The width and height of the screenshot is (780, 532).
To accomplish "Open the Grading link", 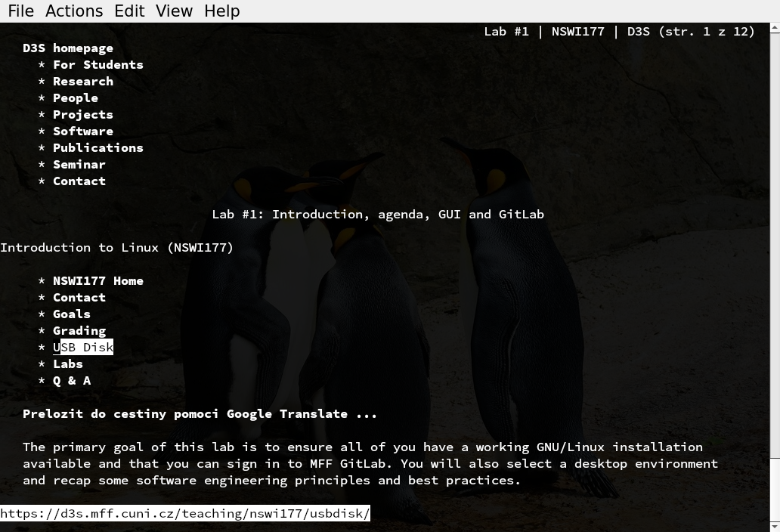I will (79, 331).
